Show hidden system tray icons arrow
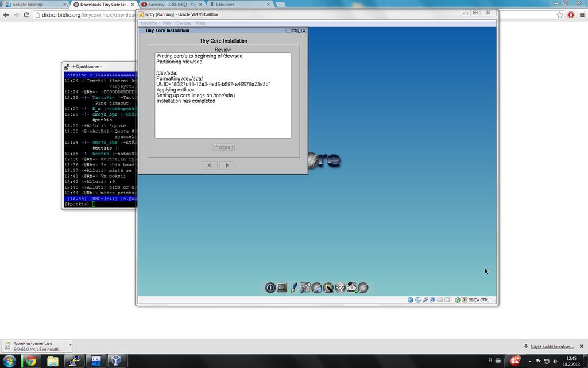This screenshot has height=368, width=588. click(x=529, y=361)
